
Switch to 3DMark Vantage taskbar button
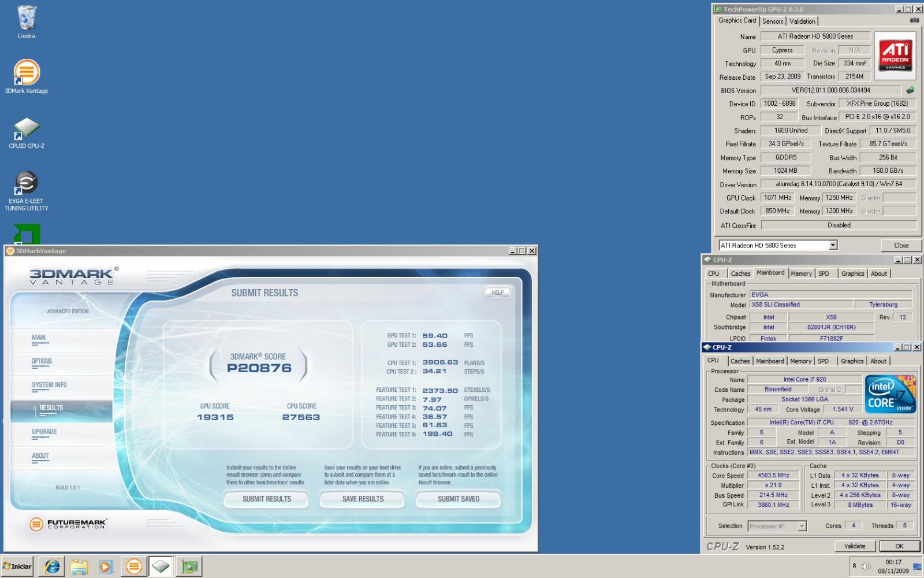tap(133, 566)
